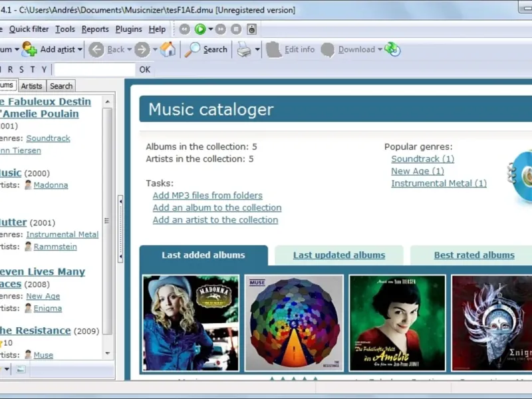Click the previous track playback button

[x=185, y=29]
